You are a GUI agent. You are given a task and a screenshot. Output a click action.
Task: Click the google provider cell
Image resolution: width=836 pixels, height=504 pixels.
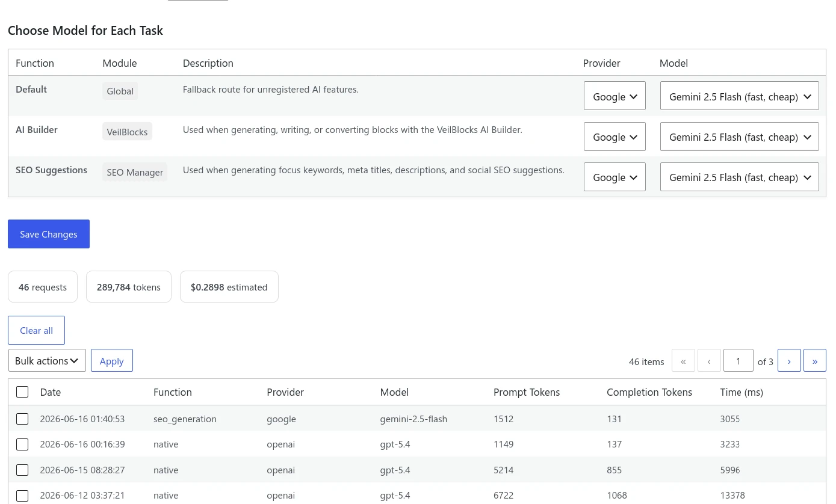coord(281,419)
